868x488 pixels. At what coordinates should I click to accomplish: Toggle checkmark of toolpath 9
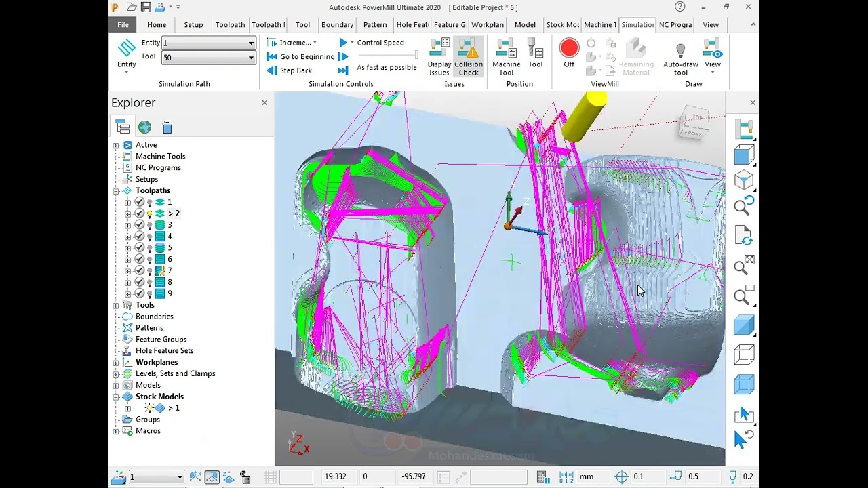click(x=140, y=293)
